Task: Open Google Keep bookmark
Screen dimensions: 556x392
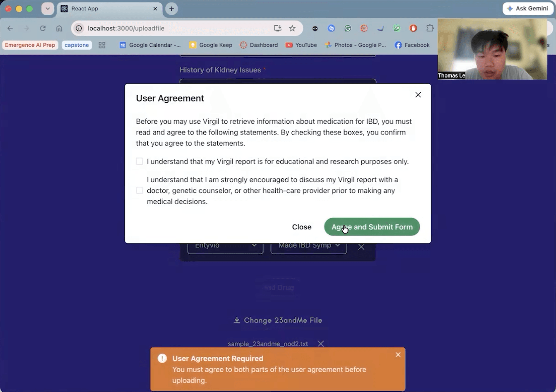Action: [211, 45]
